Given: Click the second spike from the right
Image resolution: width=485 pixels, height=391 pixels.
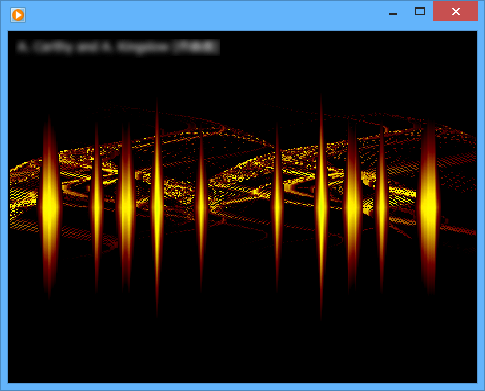Looking at the screenshot, I should point(382,208).
